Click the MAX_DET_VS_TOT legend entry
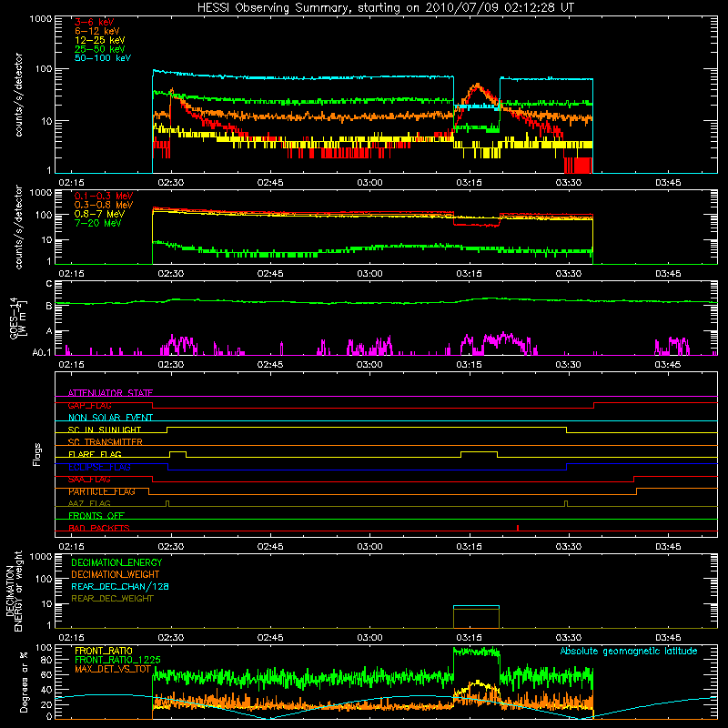The width and height of the screenshot is (728, 728). point(113,669)
